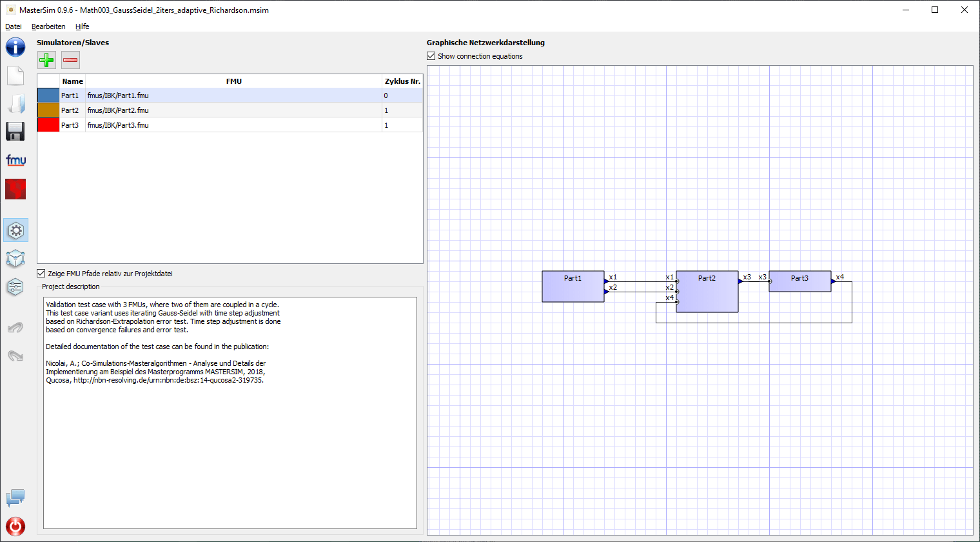The image size is (980, 542).
Task: Open the Hilfe menu
Action: point(82,26)
